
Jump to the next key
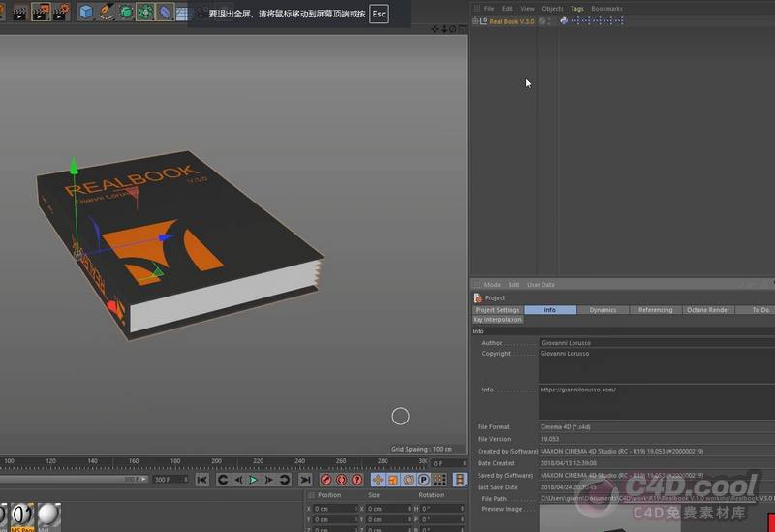(x=284, y=480)
